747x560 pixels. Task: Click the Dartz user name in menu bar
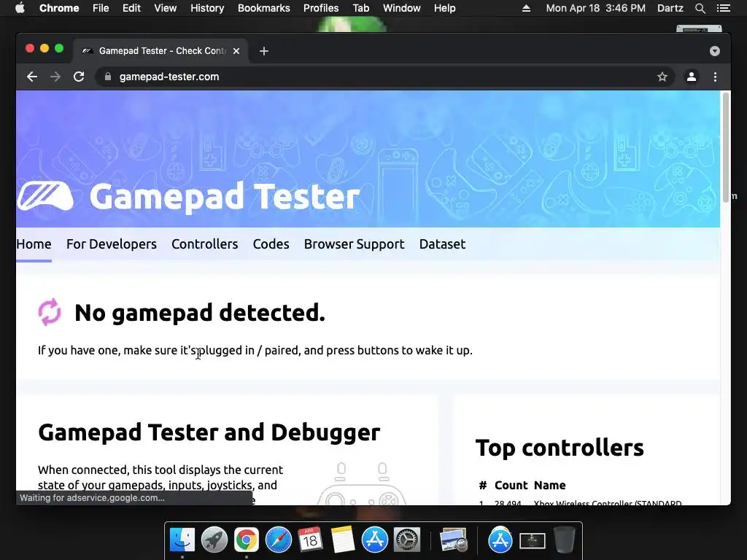[x=670, y=8]
